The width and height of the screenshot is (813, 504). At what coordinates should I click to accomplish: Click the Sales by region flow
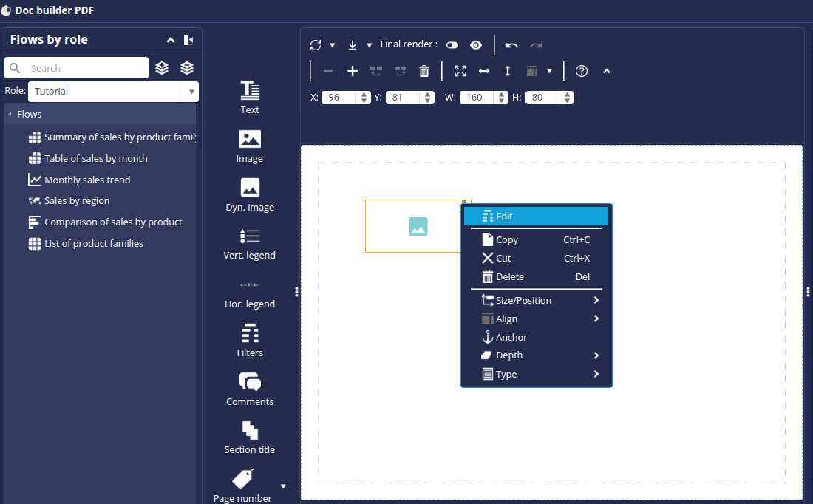[77, 201]
